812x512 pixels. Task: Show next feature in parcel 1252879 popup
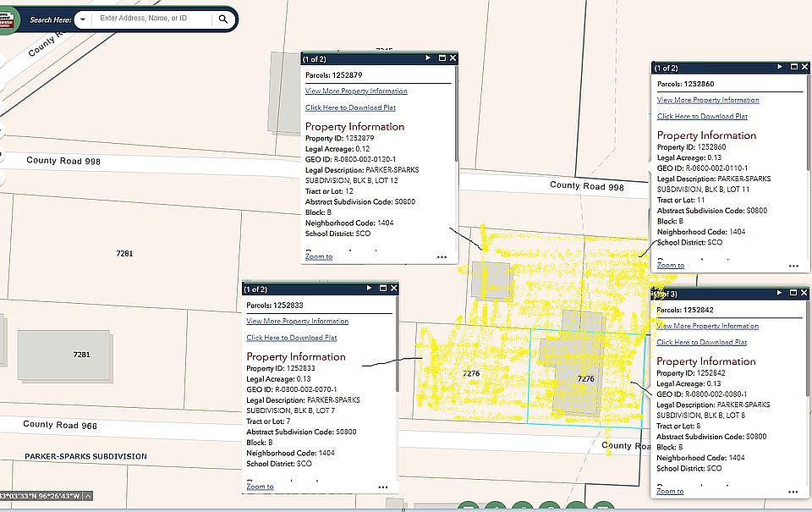428,58
